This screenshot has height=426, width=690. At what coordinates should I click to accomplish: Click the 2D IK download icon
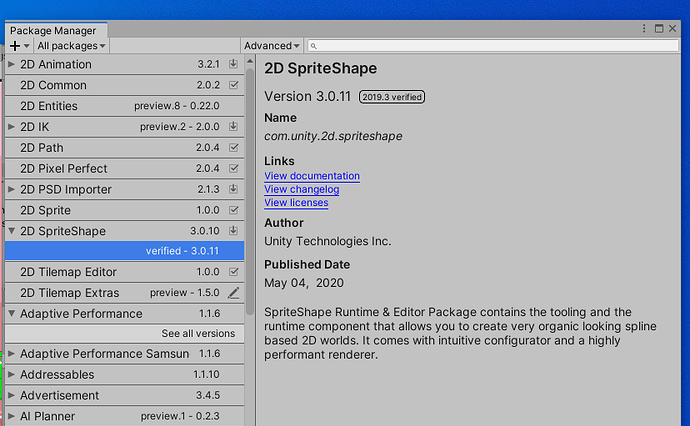(233, 127)
